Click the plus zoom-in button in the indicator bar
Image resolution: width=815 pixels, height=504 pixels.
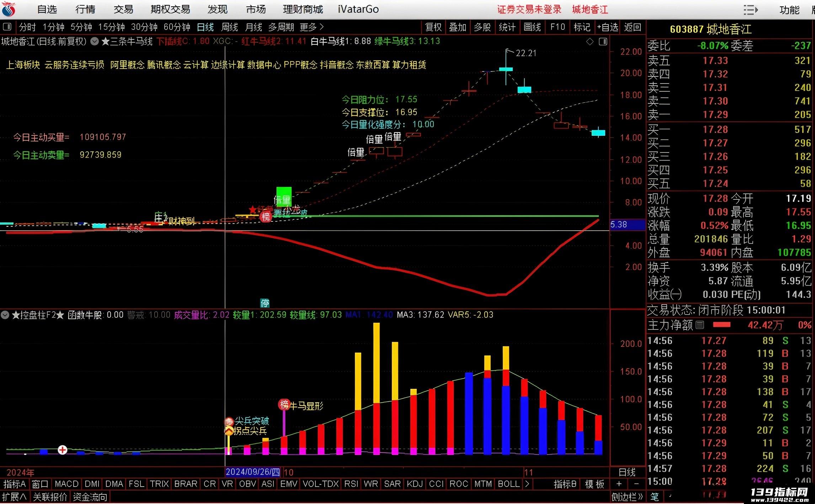(619, 484)
